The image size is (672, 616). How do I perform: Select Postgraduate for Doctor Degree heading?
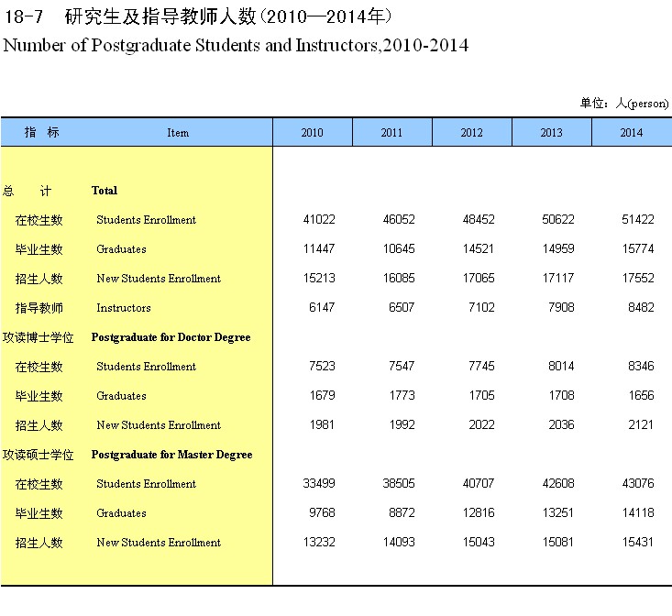171,337
